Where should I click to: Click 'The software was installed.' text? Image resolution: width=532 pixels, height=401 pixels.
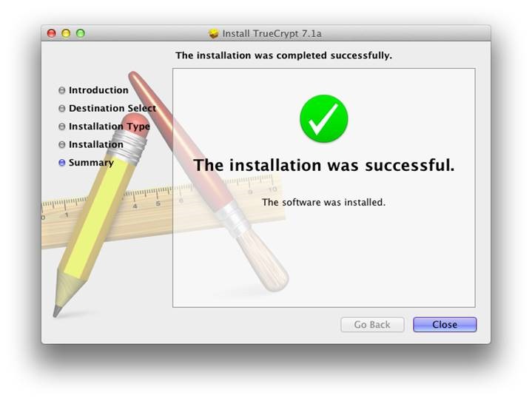pos(323,202)
